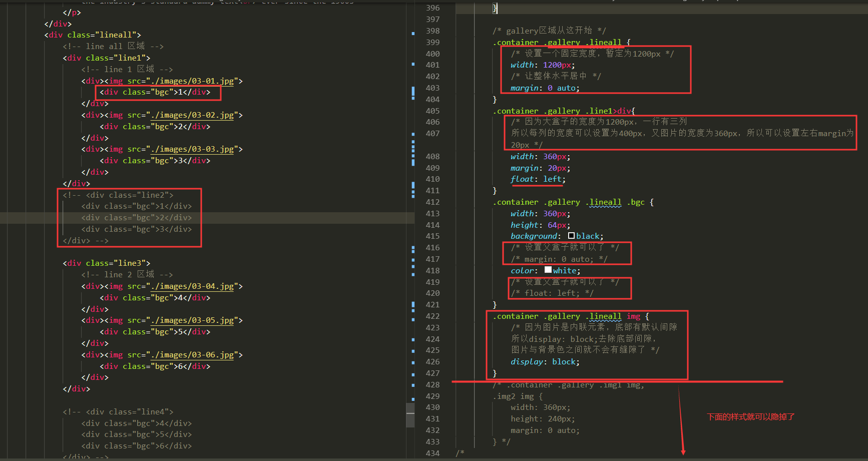Image resolution: width=868 pixels, height=461 pixels.
Task: Click the uncommented '<div class="bgc">2</div>' line under 03-02.jpg
Action: click(x=155, y=127)
